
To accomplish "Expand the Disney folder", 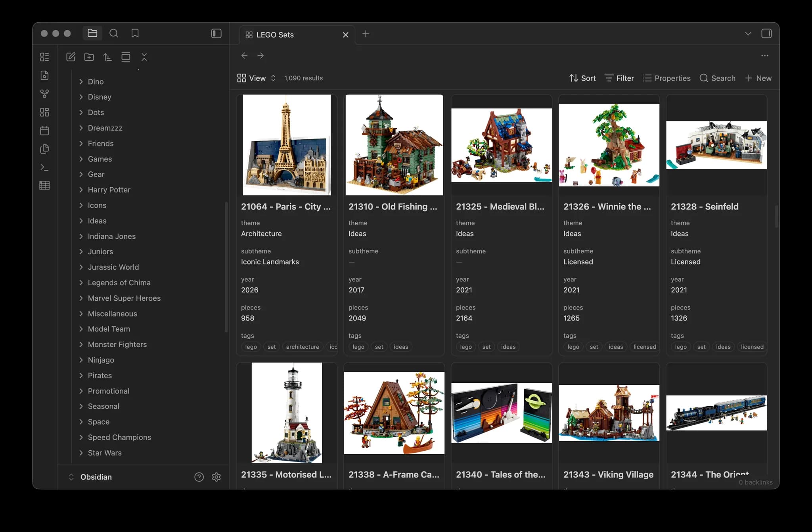I will click(x=81, y=97).
